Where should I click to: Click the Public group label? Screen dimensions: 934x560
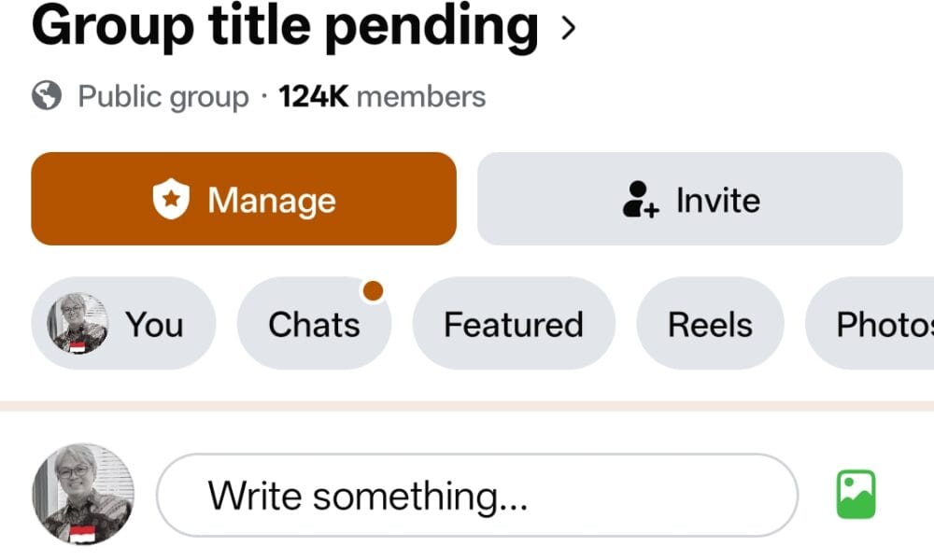point(163,97)
